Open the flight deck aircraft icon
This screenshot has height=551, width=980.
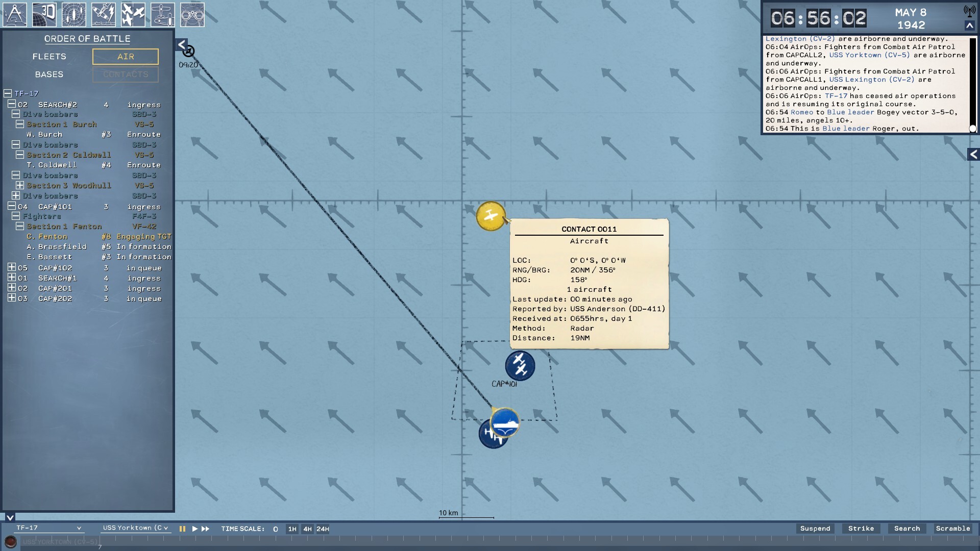[x=163, y=15]
